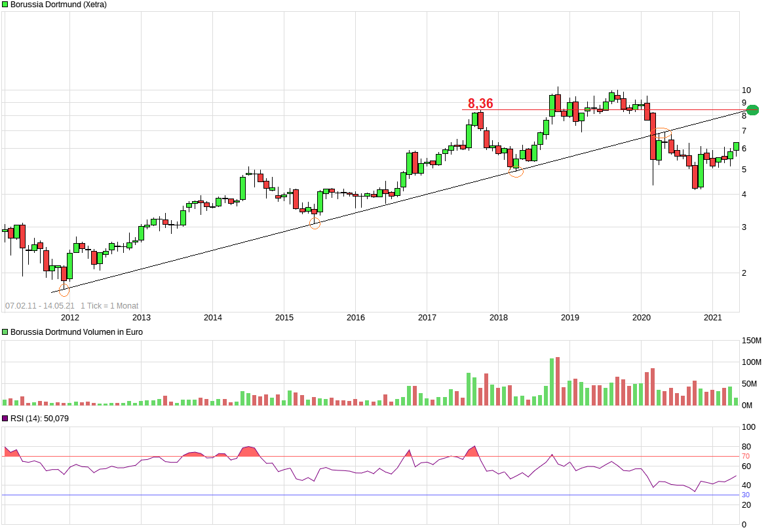This screenshot has height=532, width=770.
Task: Click the green Volumen in Euro legend square
Action: click(5, 332)
